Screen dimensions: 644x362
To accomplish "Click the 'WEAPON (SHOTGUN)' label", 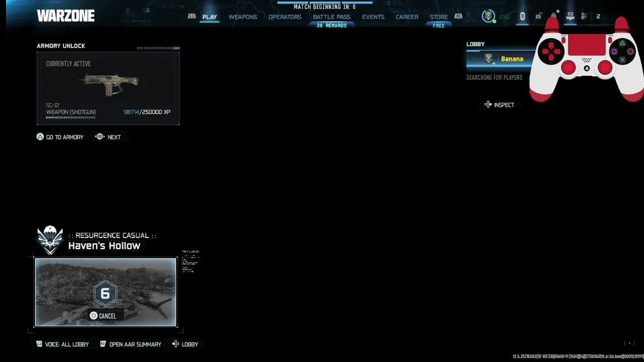I will click(x=70, y=112).
